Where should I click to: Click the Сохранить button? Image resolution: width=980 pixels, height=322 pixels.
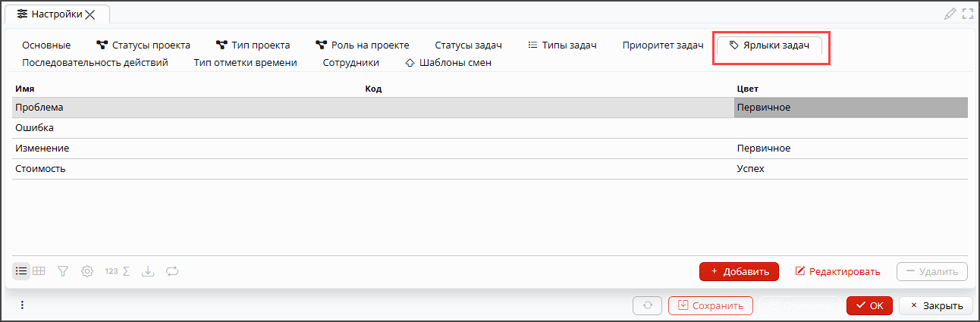pos(711,305)
